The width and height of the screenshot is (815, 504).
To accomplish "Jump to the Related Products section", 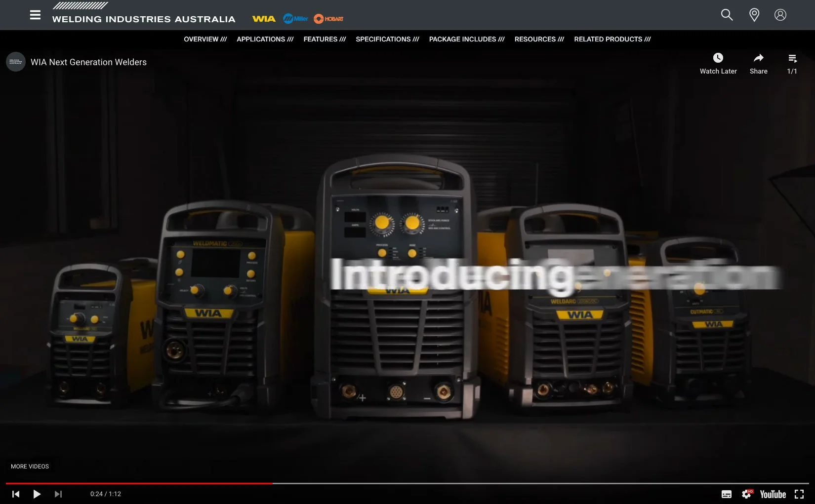I will pos(612,39).
